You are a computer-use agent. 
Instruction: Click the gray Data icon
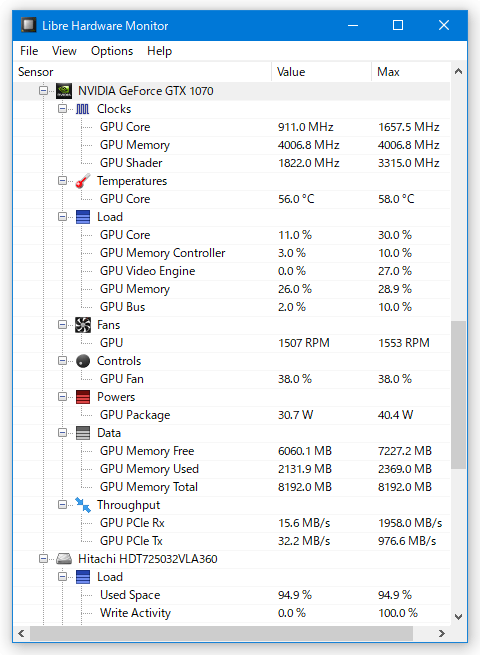coord(83,433)
